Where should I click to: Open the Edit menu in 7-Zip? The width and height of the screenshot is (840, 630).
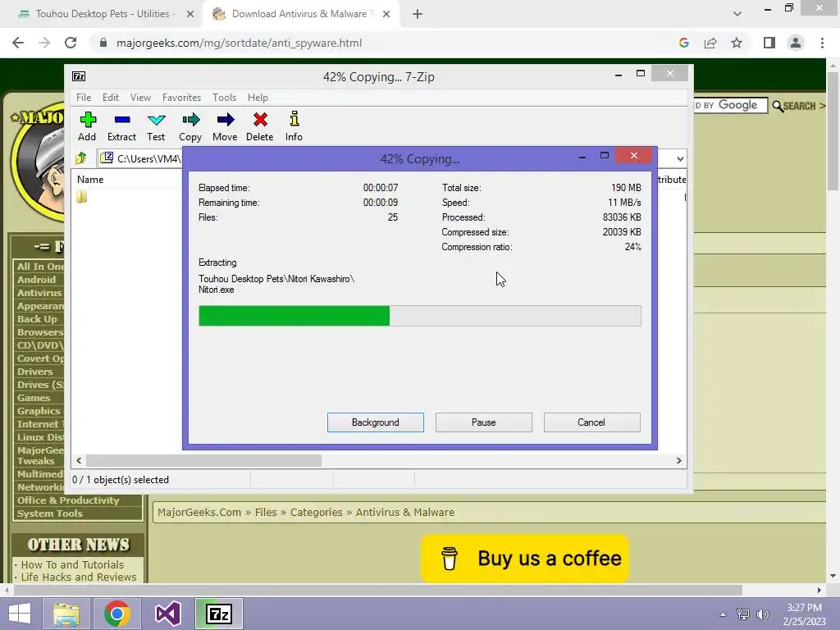tap(111, 98)
